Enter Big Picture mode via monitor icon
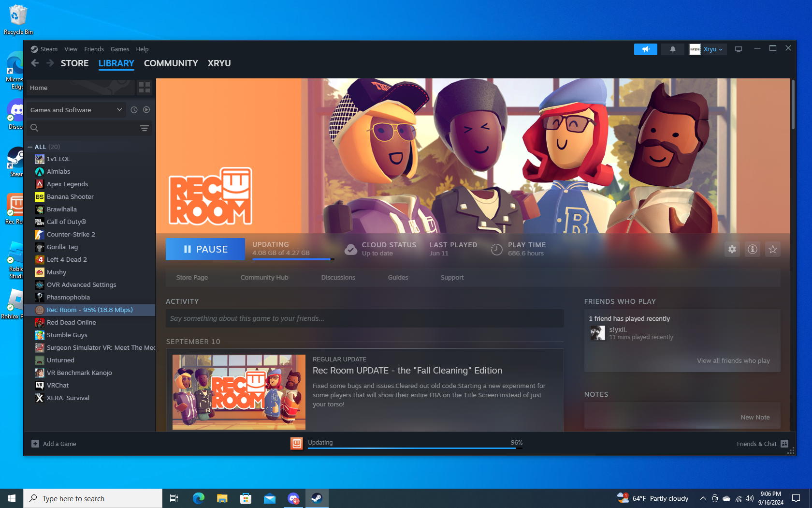812x508 pixels. [739, 49]
